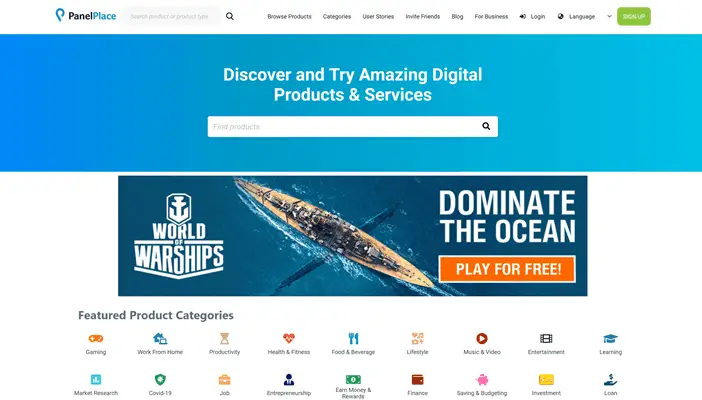Open the Market Research chart icon
Viewport: 702px width, 400px height.
click(x=96, y=379)
